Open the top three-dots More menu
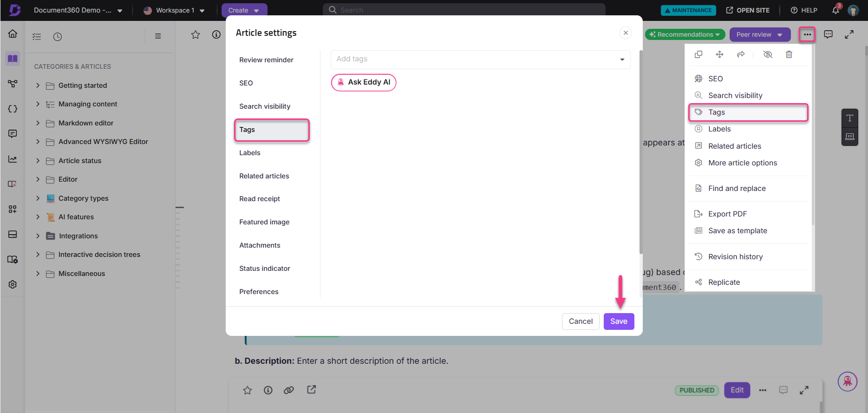This screenshot has width=868, height=413. 807,34
